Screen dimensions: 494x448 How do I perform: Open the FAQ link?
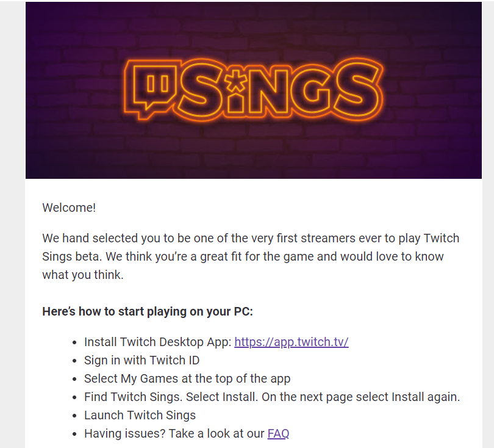pyautogui.click(x=278, y=433)
